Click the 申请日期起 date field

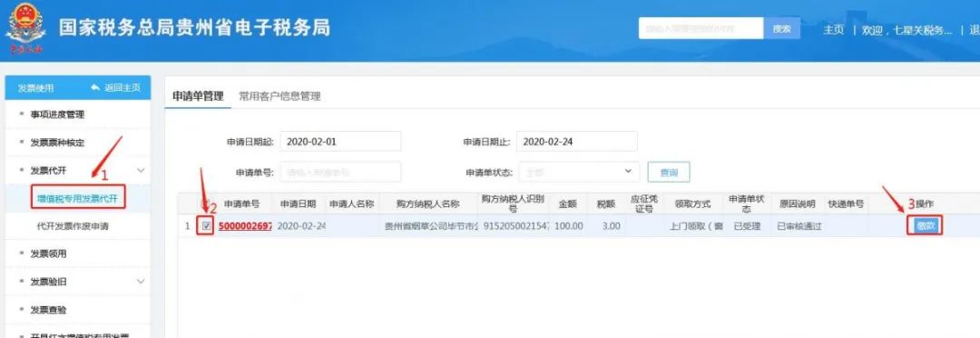coord(340,142)
